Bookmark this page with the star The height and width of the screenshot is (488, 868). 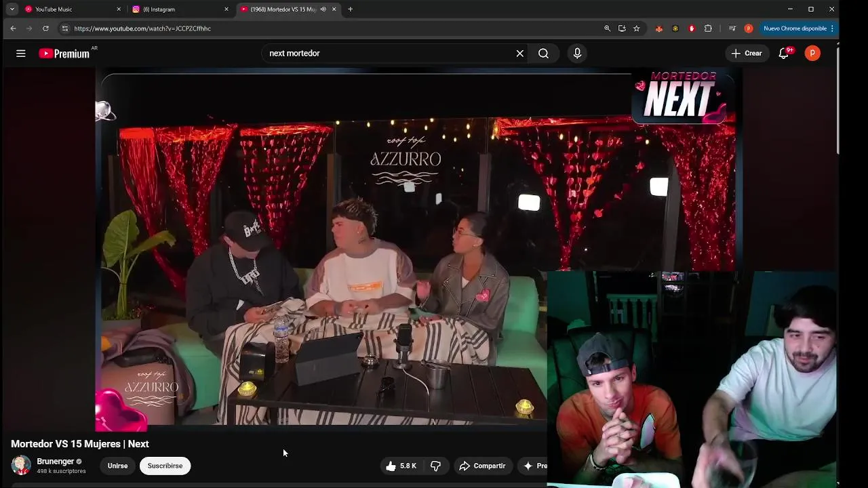[x=636, y=28]
